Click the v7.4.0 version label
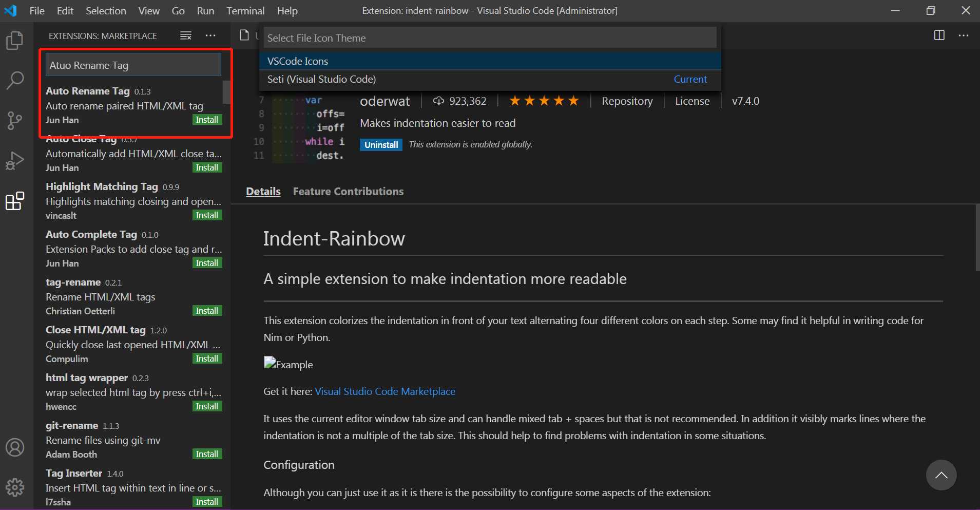 pos(745,101)
